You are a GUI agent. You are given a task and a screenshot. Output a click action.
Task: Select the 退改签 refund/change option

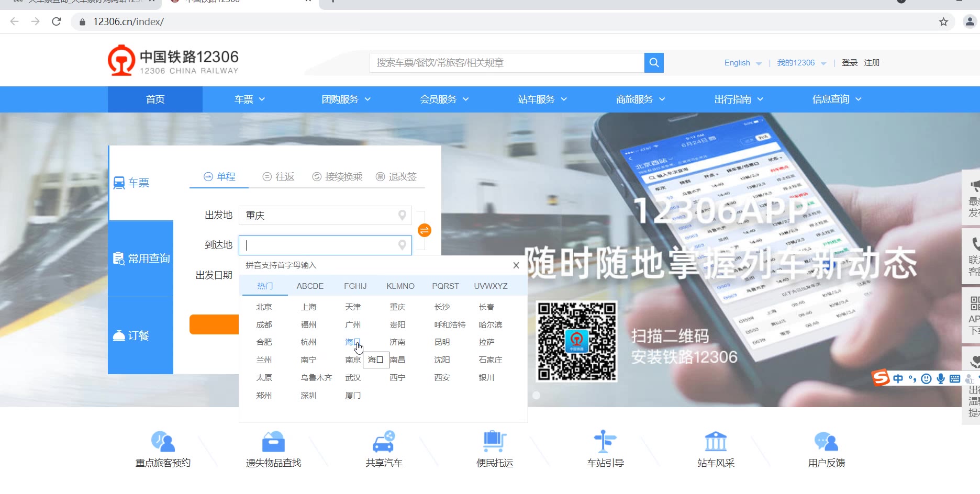[396, 177]
